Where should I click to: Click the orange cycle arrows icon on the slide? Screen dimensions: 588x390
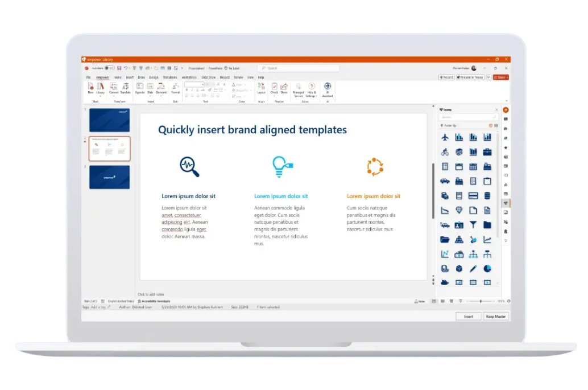(375, 167)
